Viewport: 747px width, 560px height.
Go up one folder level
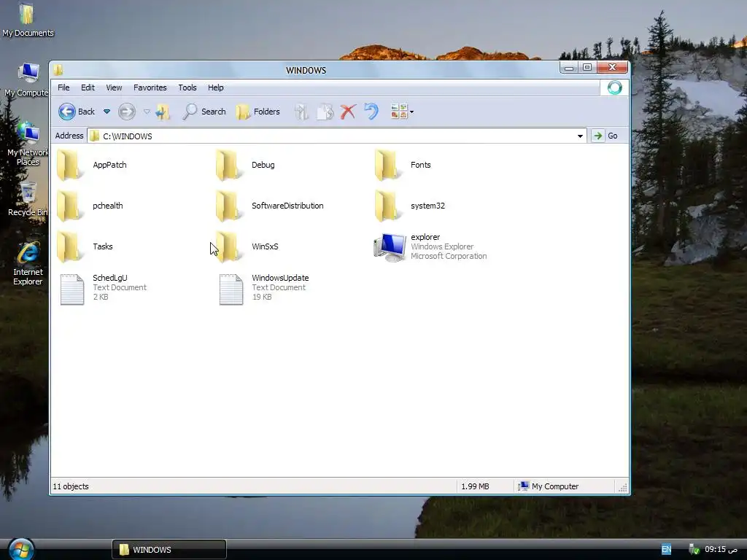[x=163, y=112]
